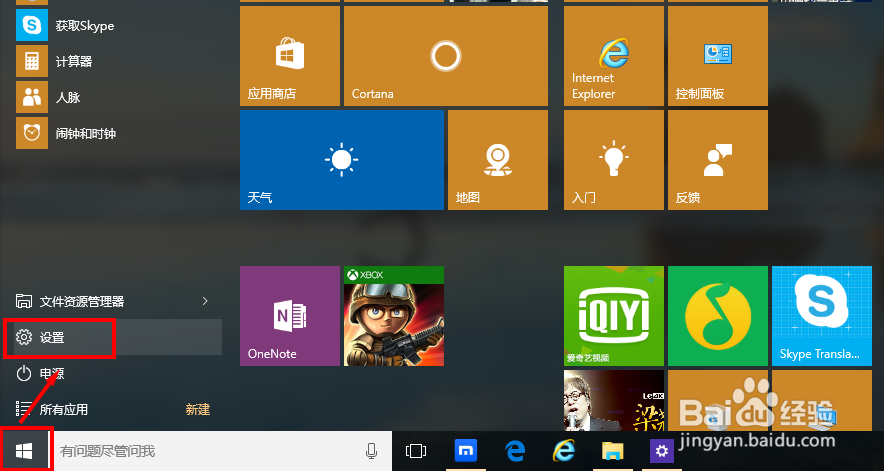
Task: Launch Internet Explorer from the taskbar
Action: (563, 451)
